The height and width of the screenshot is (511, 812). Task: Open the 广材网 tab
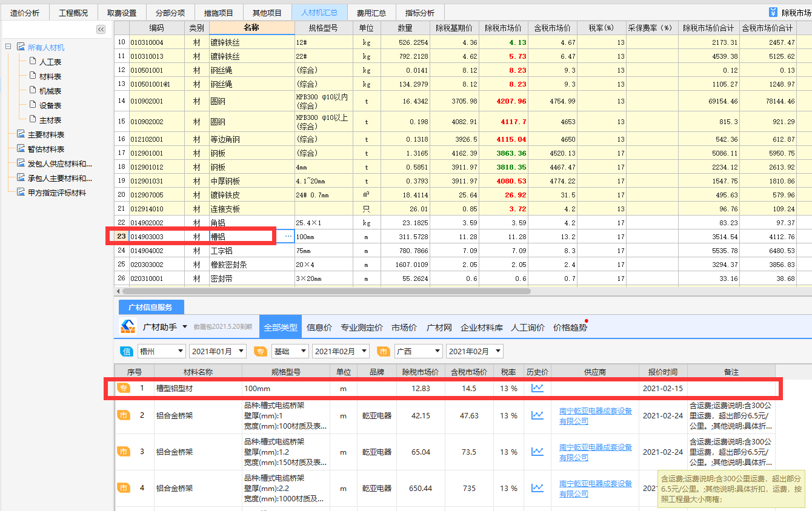click(439, 327)
